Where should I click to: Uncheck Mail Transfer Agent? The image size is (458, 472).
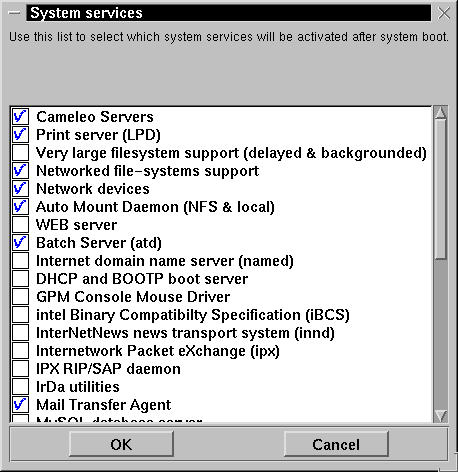point(21,405)
